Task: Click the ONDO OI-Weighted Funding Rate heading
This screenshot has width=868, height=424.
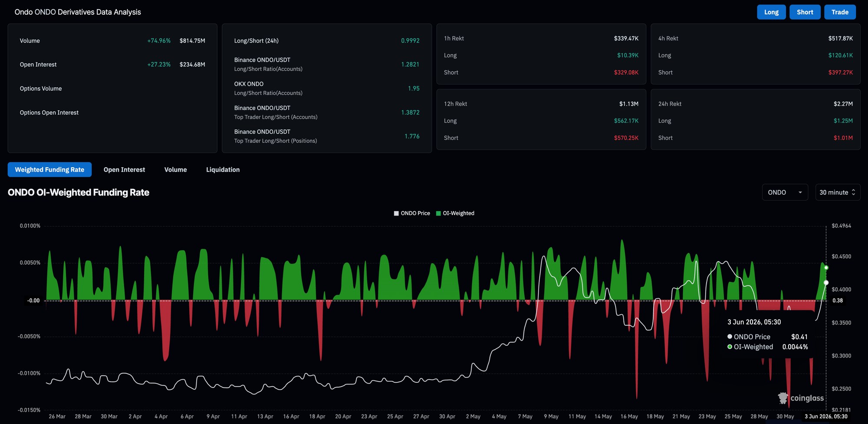Action: 79,192
